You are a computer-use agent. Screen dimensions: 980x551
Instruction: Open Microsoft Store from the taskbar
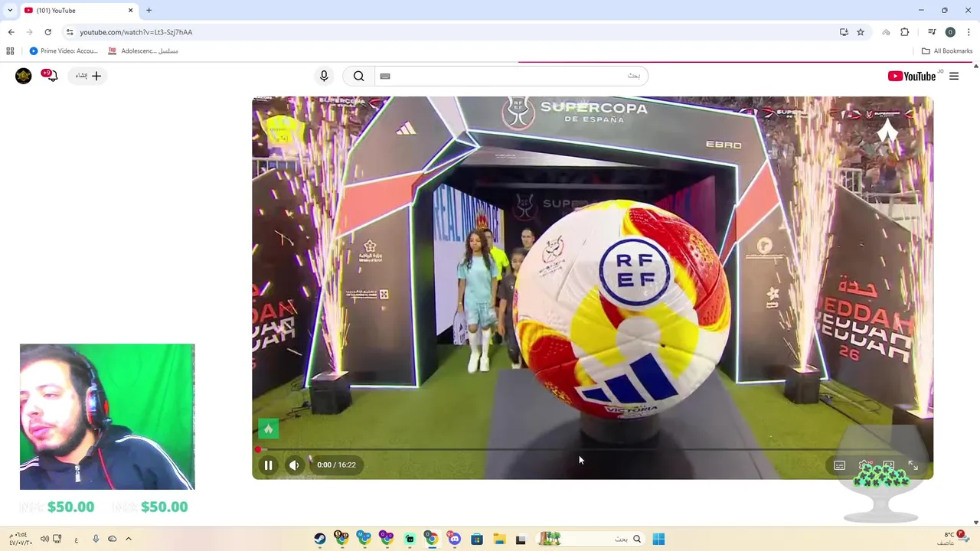pos(477,539)
